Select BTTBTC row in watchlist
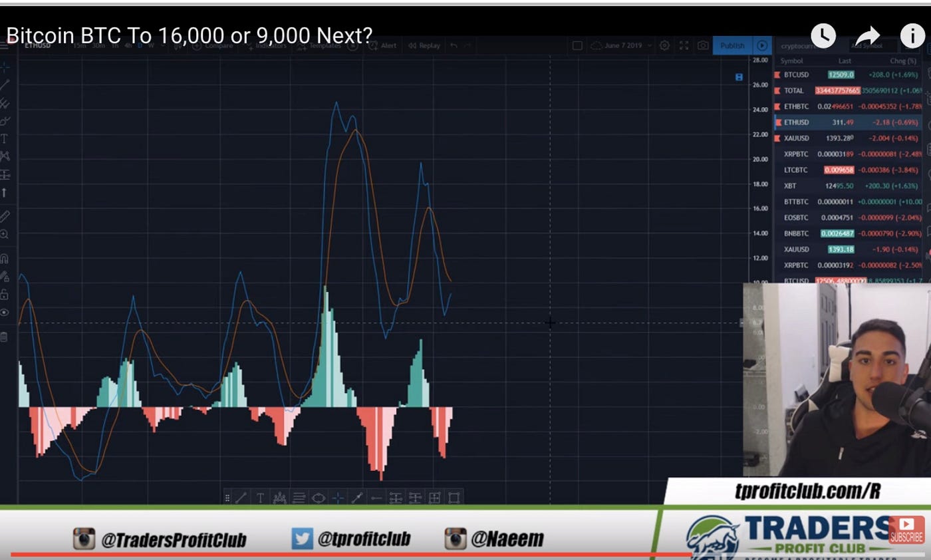 [848, 202]
